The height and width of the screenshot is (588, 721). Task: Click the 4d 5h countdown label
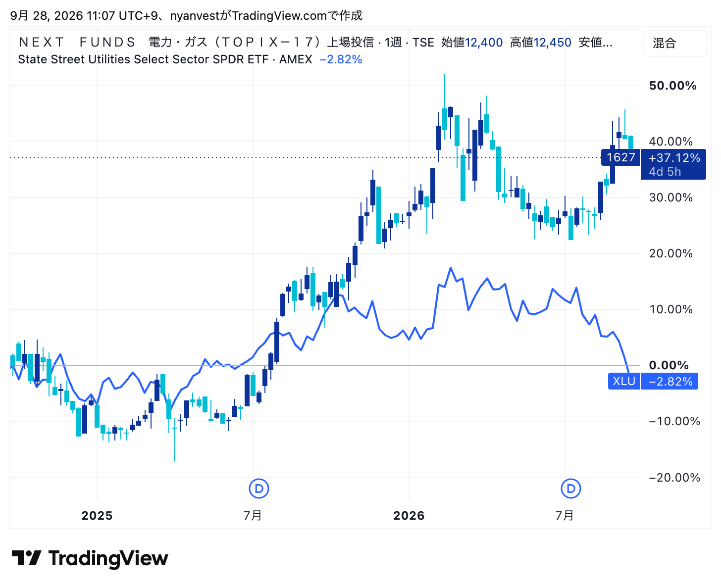(665, 172)
